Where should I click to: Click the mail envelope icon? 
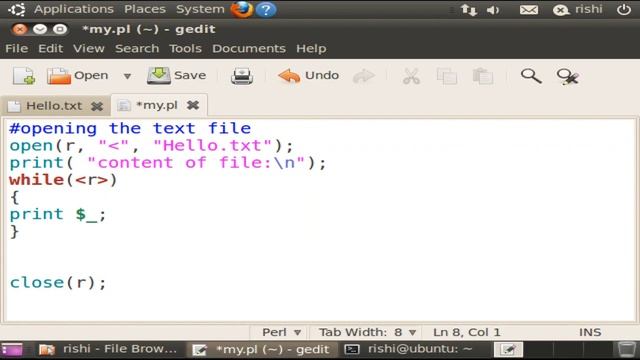(x=529, y=10)
